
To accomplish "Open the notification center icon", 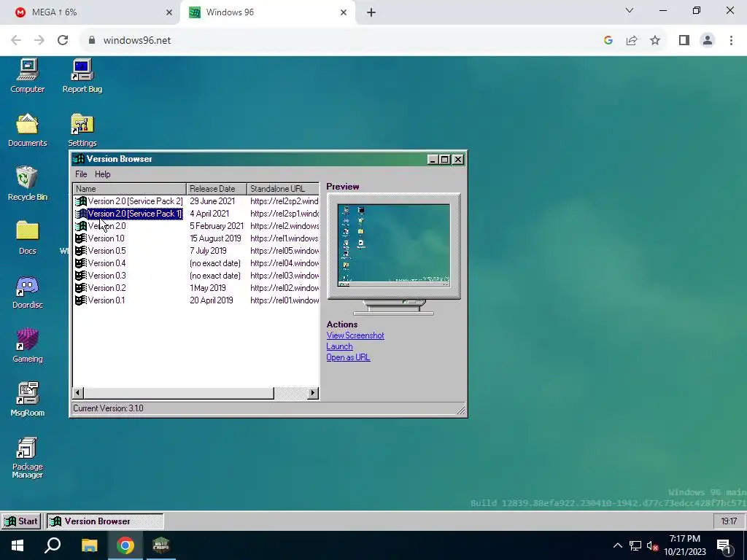I will click(724, 546).
